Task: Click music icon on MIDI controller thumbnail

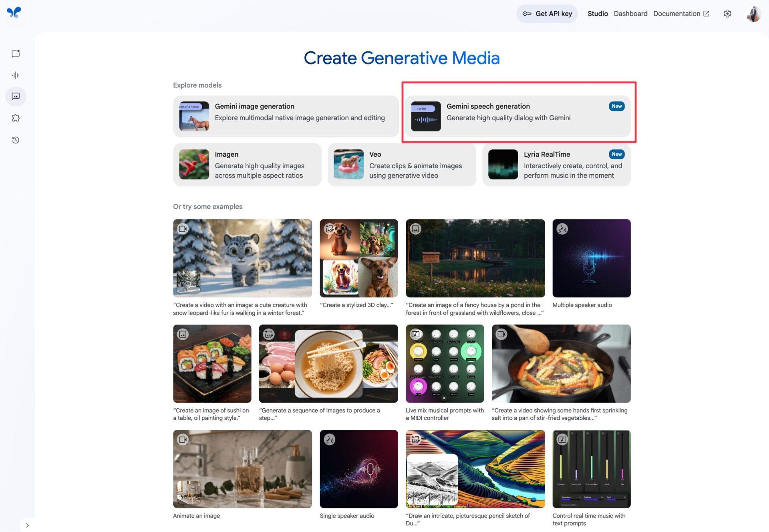Action: point(416,334)
